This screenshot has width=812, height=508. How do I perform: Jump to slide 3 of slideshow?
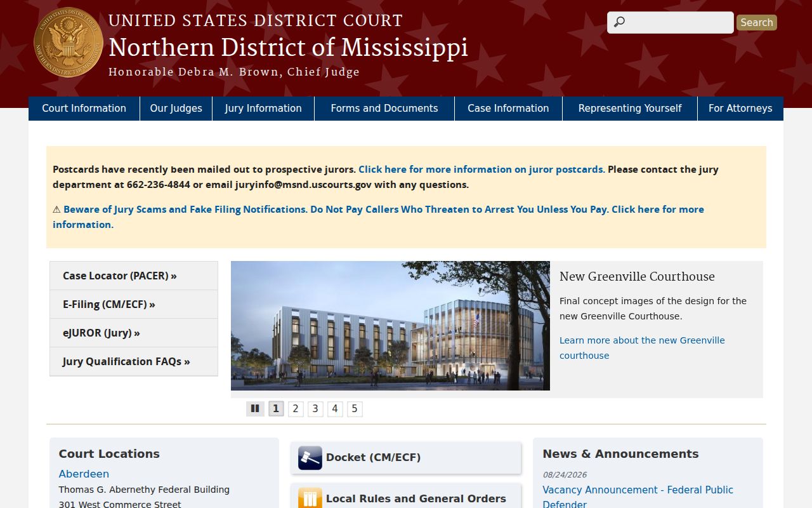[x=315, y=409]
